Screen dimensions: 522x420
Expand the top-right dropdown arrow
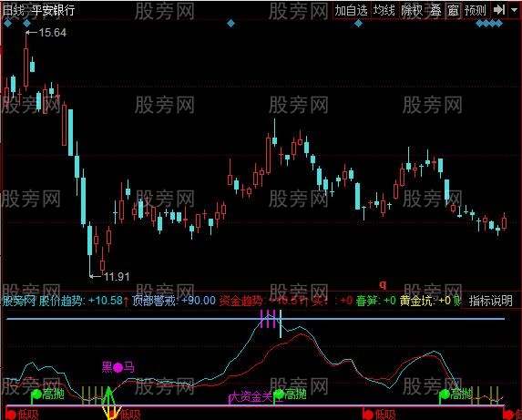514,10
